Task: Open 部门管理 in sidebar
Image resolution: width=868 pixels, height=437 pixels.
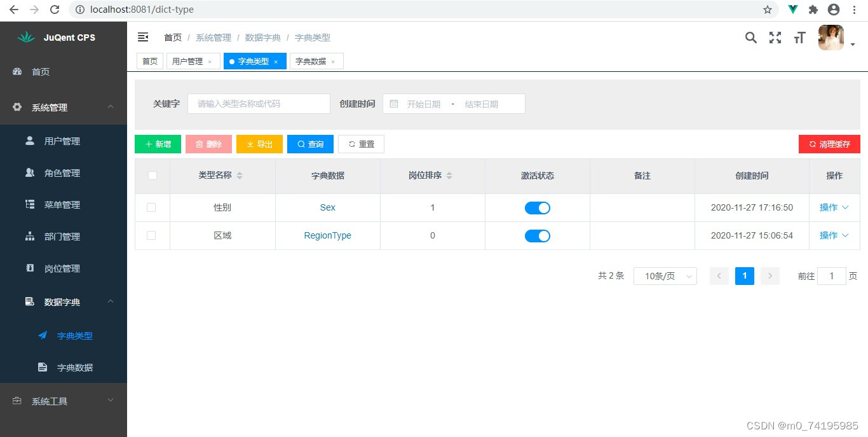Action: pyautogui.click(x=64, y=237)
